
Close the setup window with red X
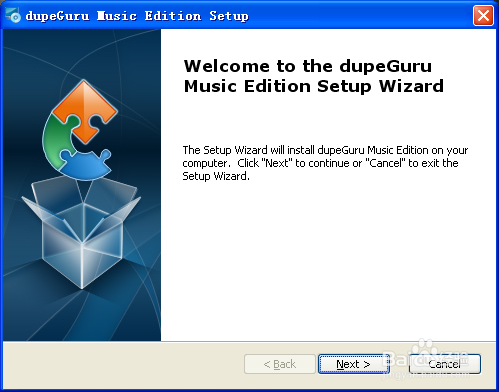pos(483,15)
